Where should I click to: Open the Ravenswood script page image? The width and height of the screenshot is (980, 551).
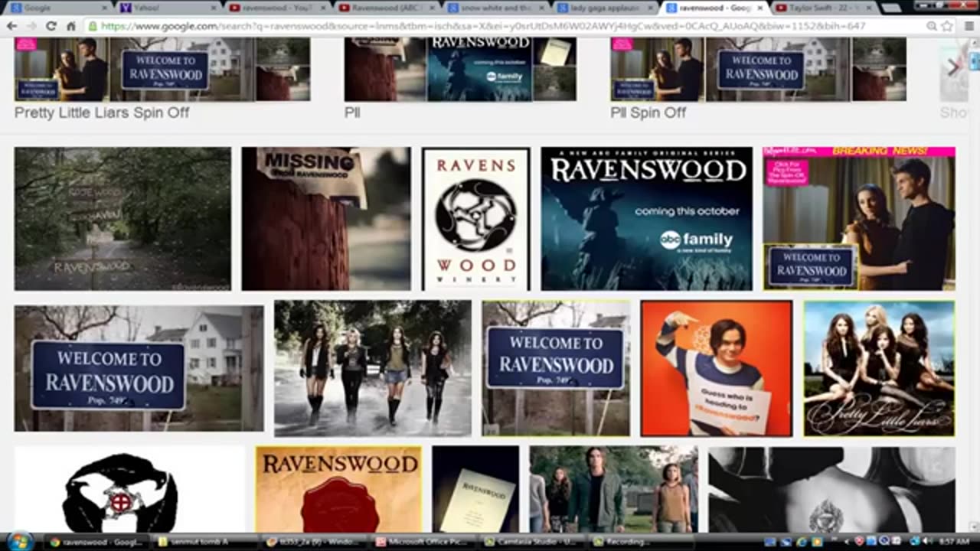click(475, 490)
